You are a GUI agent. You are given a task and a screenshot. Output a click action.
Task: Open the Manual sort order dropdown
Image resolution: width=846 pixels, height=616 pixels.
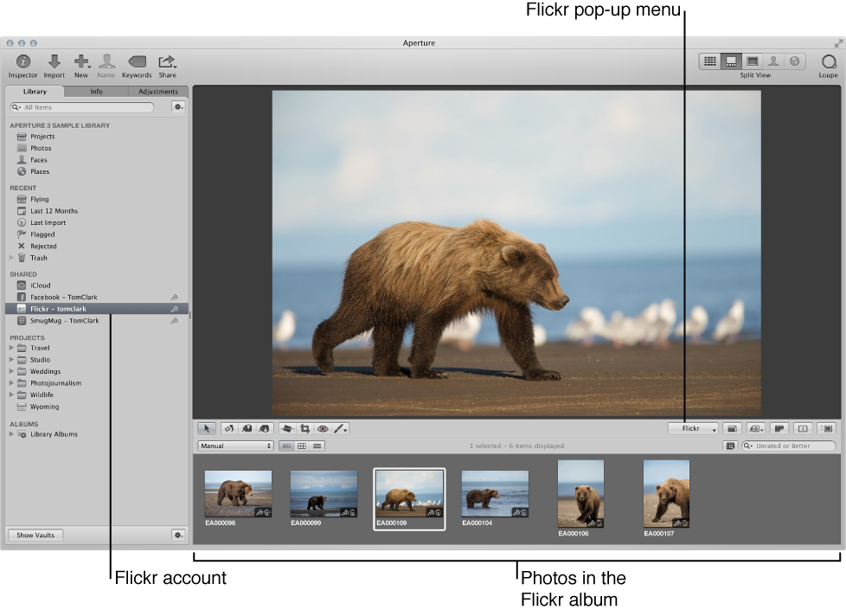[235, 446]
